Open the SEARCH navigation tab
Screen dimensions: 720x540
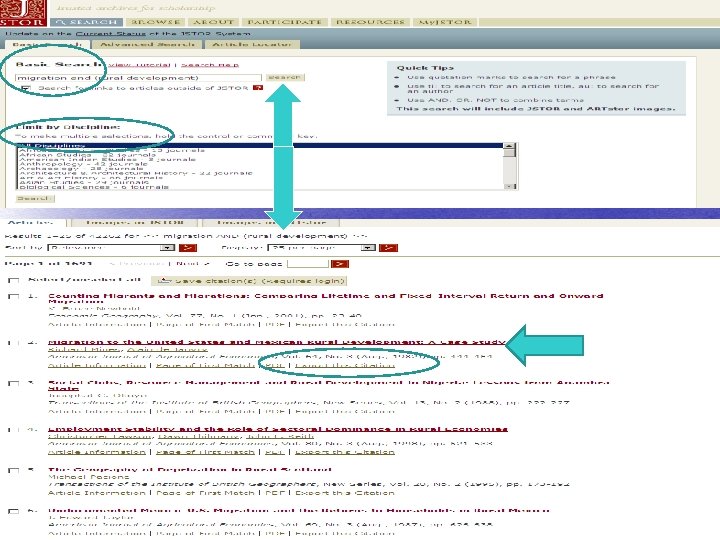[86, 22]
